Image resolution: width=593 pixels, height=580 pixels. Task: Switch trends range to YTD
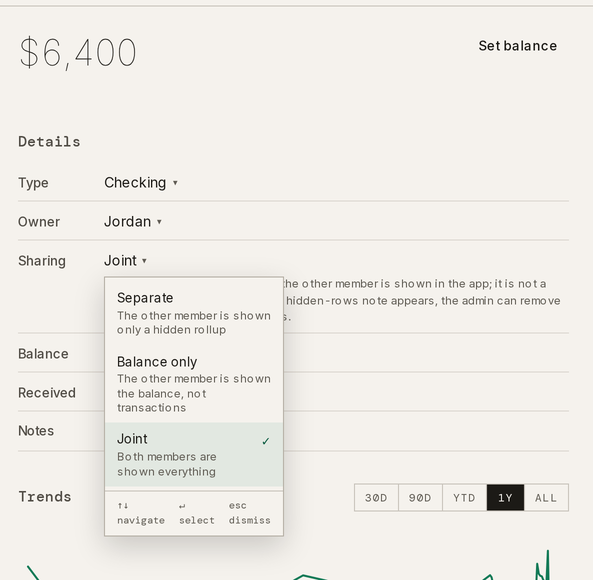coord(464,498)
